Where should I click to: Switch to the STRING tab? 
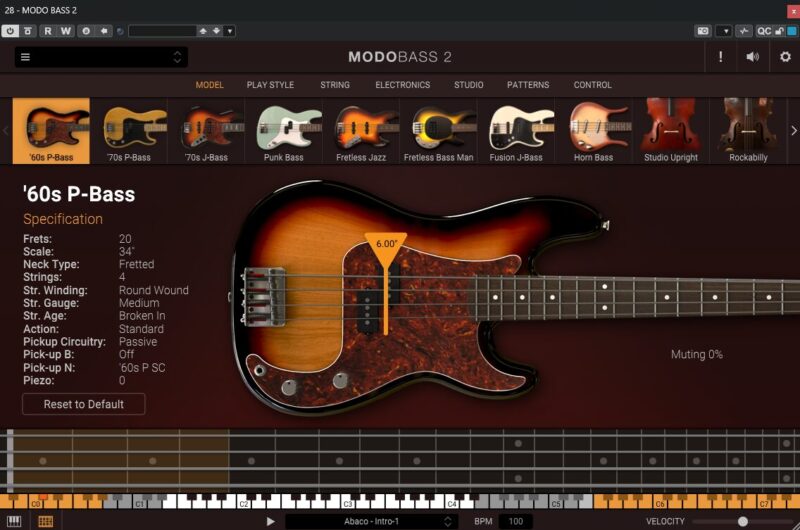(335, 85)
